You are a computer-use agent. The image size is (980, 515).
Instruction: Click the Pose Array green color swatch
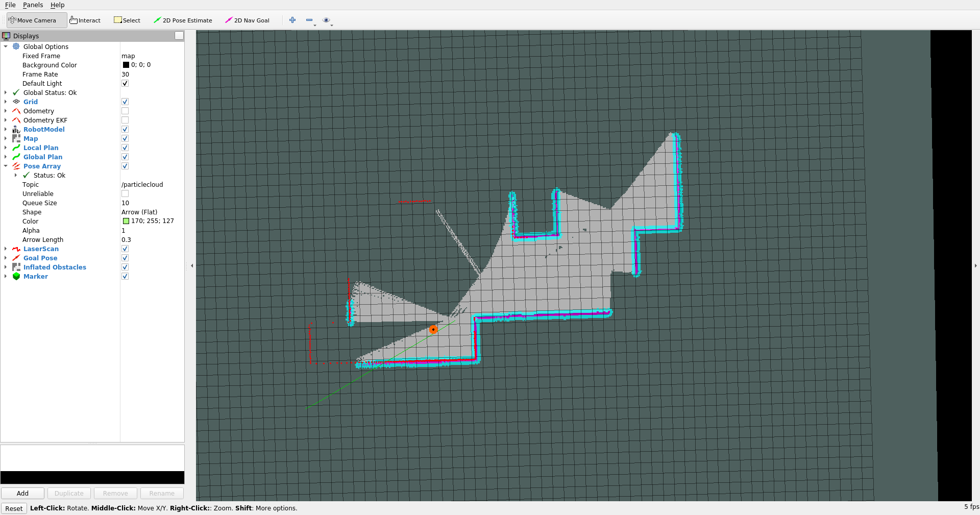126,222
